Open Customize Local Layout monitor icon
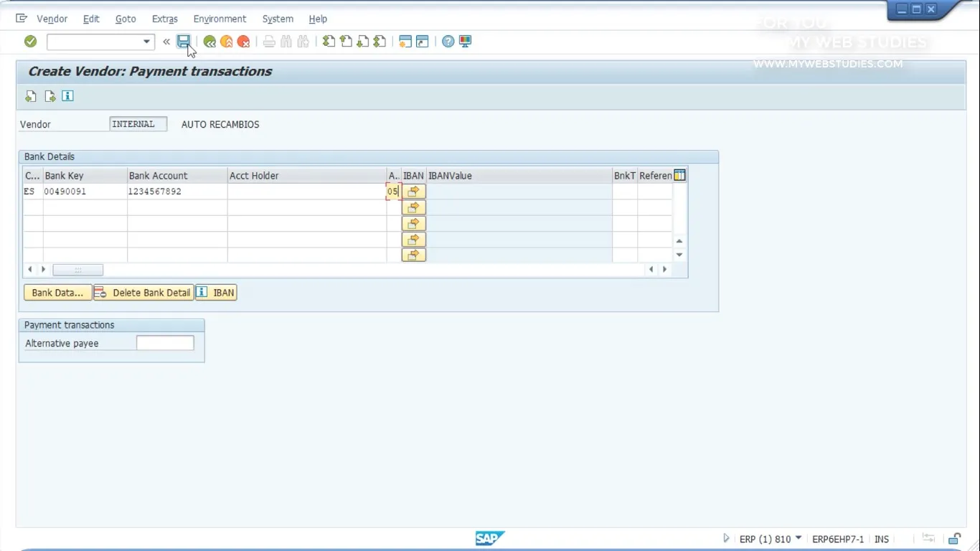Viewport: 980px width, 551px height. tap(465, 42)
